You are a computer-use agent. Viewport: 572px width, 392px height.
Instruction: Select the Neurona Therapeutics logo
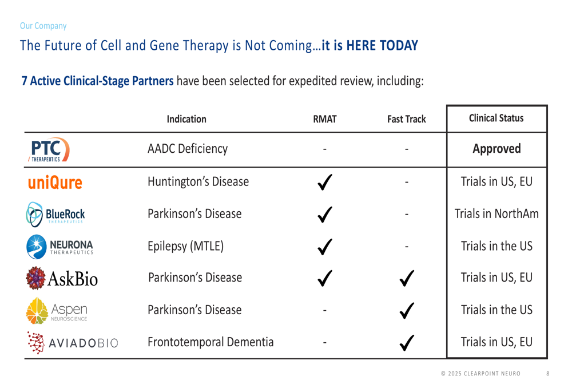(x=60, y=247)
